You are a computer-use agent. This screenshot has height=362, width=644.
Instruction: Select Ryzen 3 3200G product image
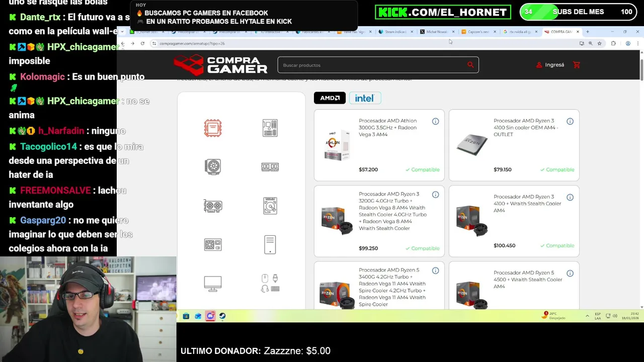[337, 221]
